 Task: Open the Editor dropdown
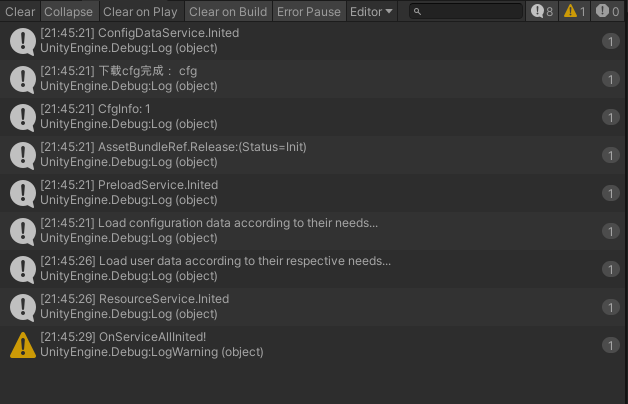pos(371,12)
